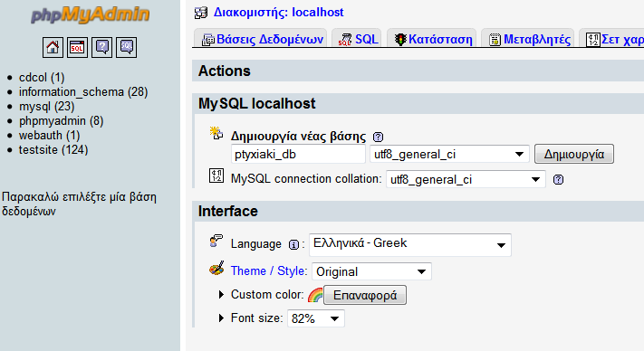Screen dimensions: 644x351
Task: Click the Interface section heading
Action: click(228, 211)
